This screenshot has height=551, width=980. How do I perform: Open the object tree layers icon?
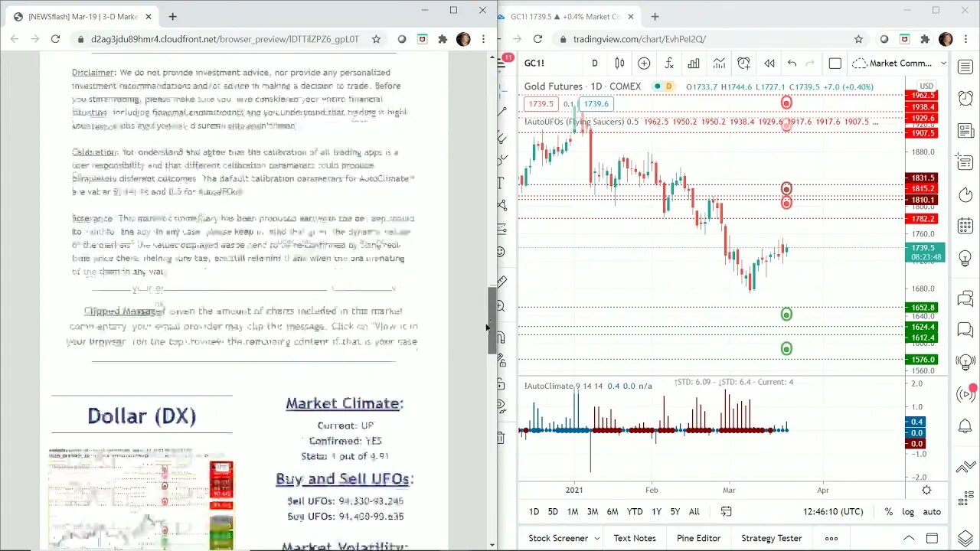pos(965,538)
